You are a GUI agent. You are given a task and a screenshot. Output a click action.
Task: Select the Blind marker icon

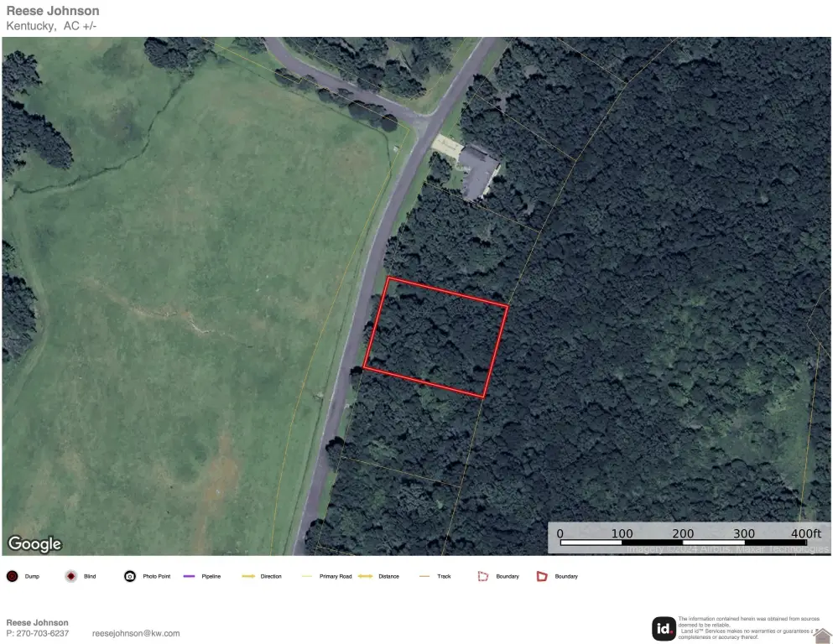(x=70, y=576)
